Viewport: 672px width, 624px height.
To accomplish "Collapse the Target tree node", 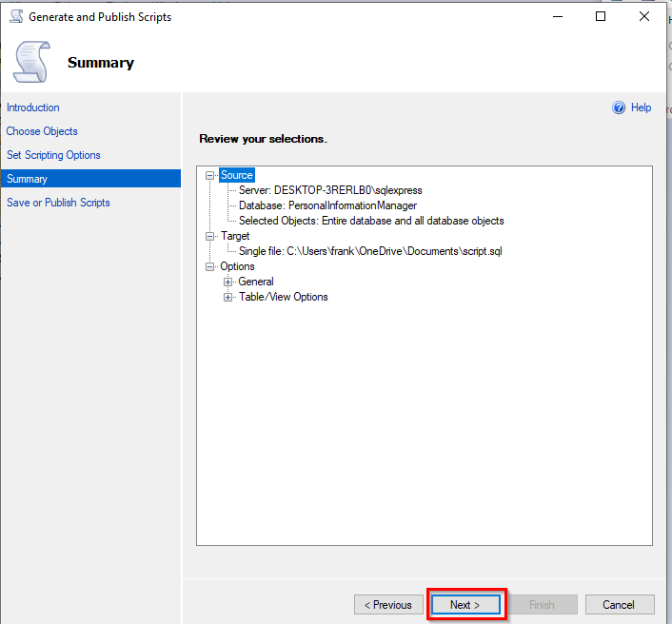I will (x=209, y=236).
